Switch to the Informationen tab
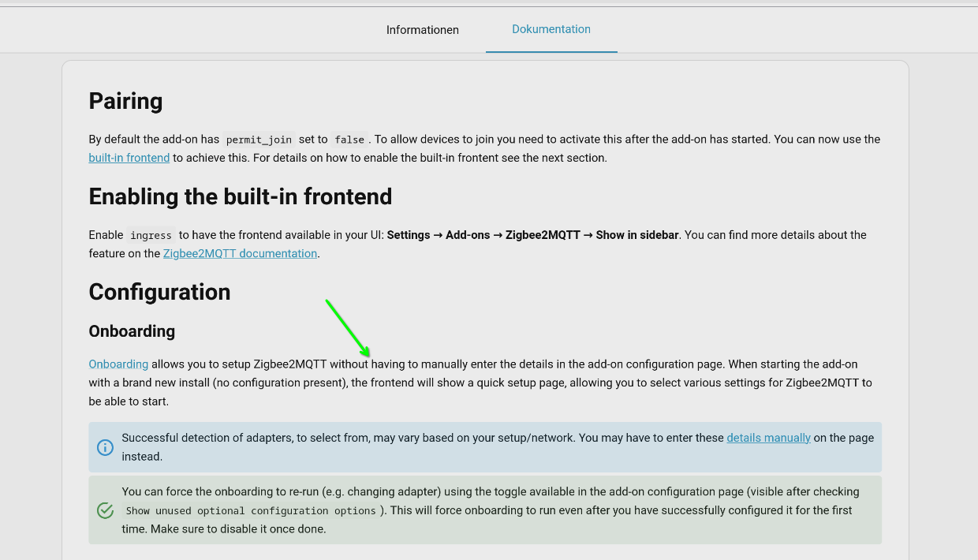 [422, 30]
